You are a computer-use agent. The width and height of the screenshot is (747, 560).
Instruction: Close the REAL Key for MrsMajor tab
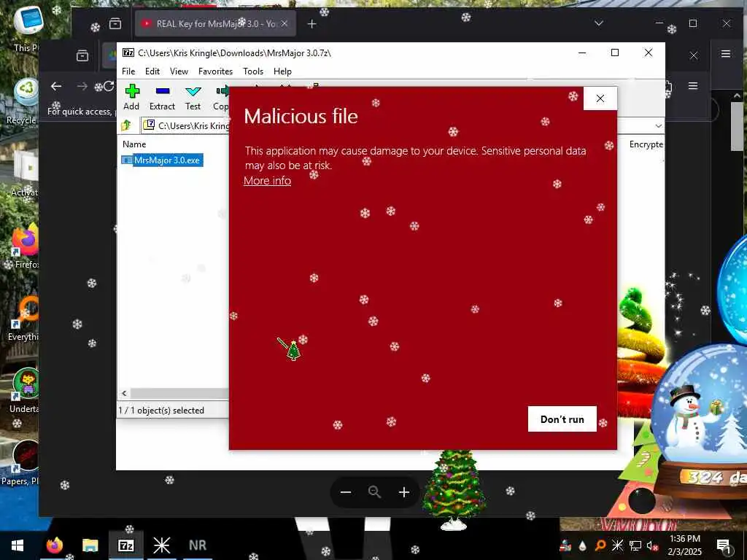click(285, 23)
